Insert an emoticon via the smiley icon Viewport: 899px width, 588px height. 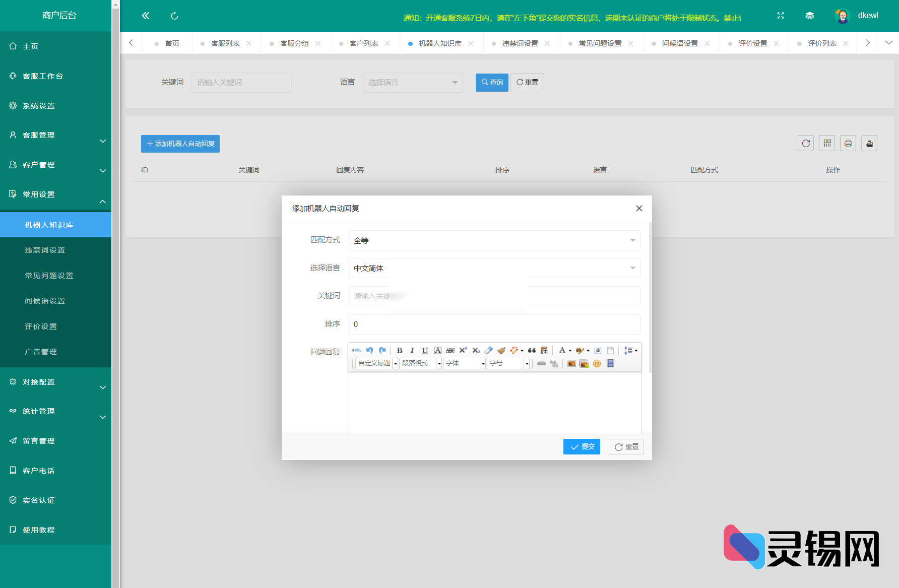coord(597,364)
